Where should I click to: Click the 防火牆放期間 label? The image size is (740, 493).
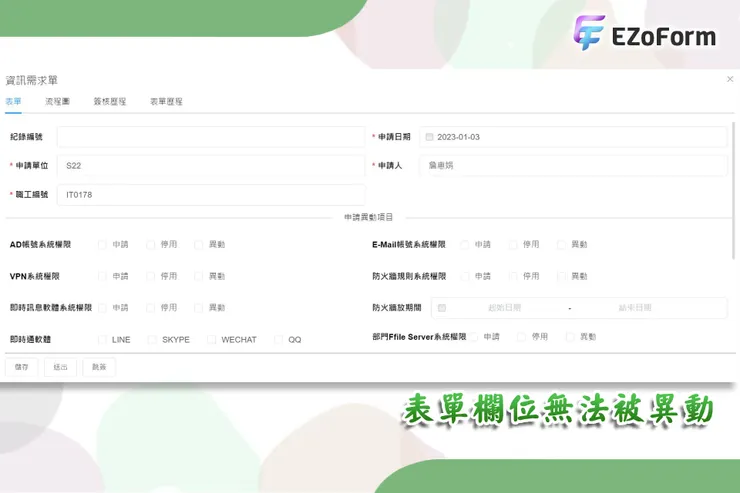coord(397,308)
